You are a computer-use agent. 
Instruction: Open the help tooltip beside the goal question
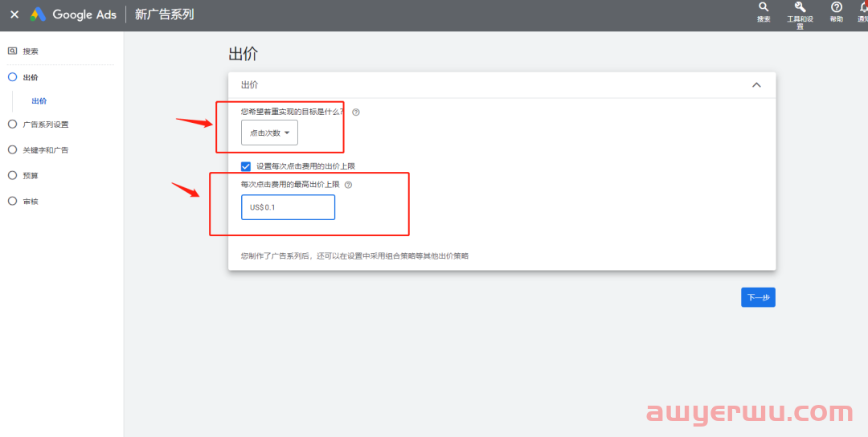click(x=356, y=112)
